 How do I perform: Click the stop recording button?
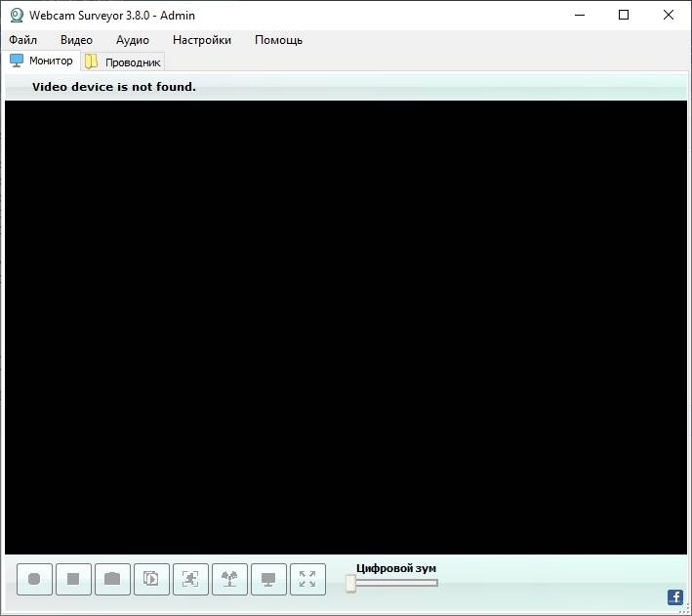point(73,579)
